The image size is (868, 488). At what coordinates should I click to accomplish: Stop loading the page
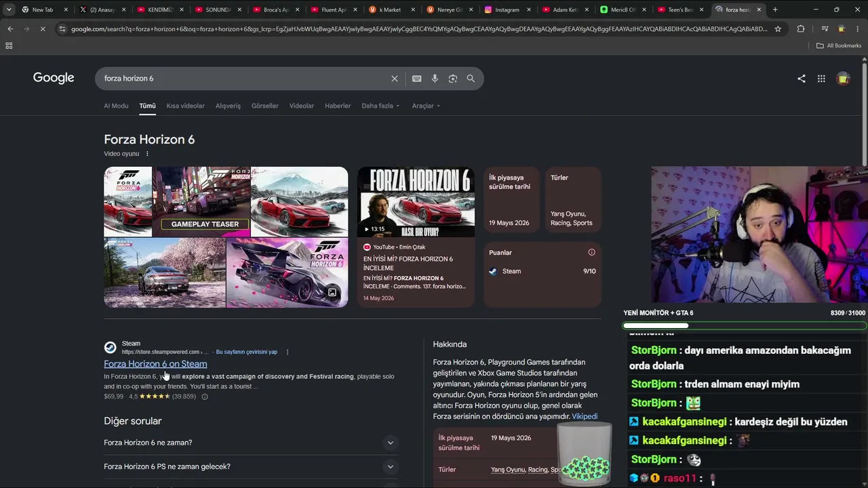tap(42, 29)
